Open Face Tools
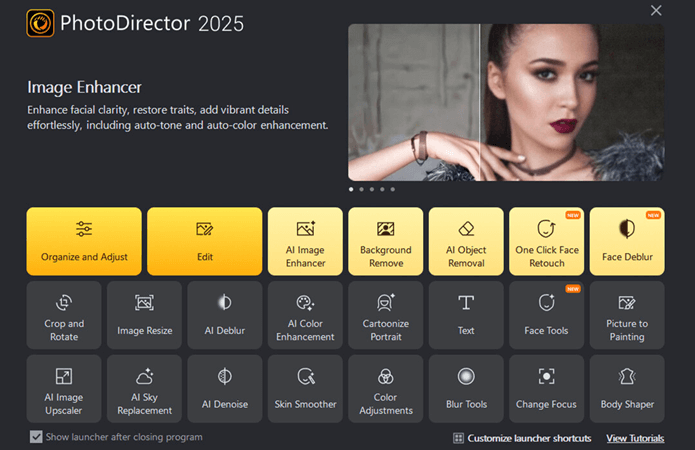 547,315
